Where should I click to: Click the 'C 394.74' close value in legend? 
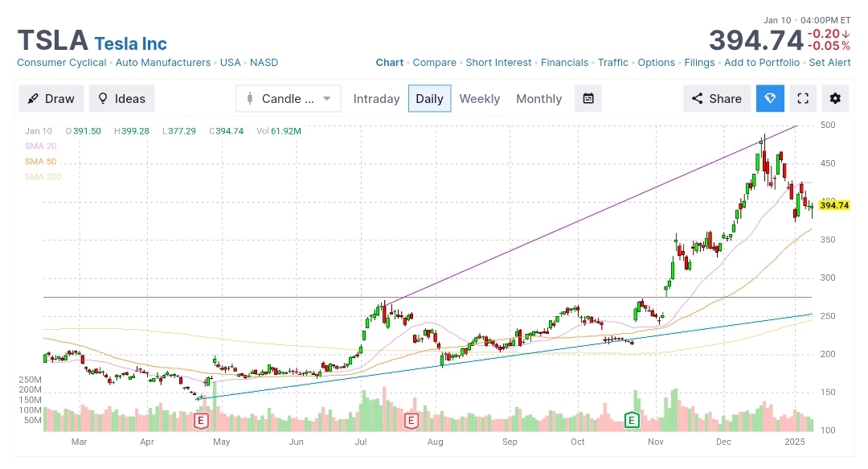(x=227, y=131)
